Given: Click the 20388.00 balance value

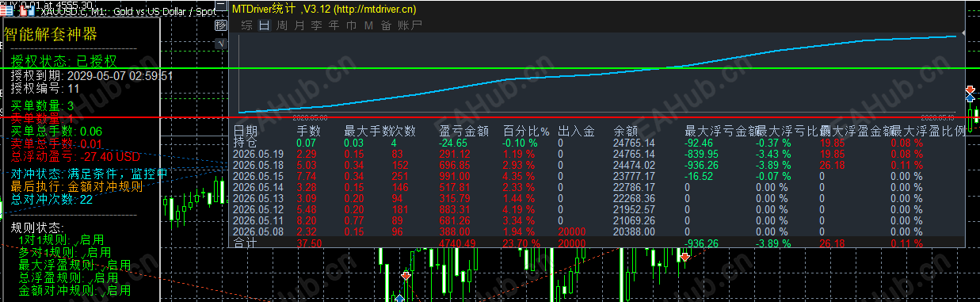Looking at the screenshot, I should click(635, 231).
